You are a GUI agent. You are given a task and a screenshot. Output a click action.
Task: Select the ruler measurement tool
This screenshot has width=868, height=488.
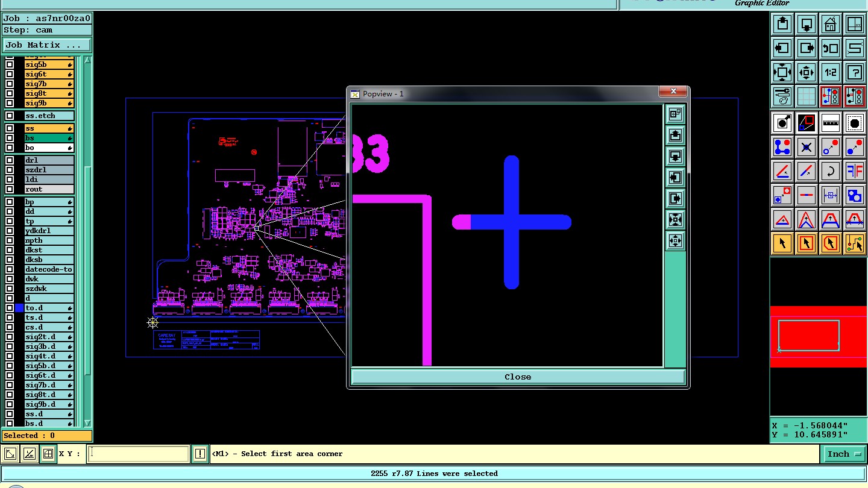tap(831, 123)
